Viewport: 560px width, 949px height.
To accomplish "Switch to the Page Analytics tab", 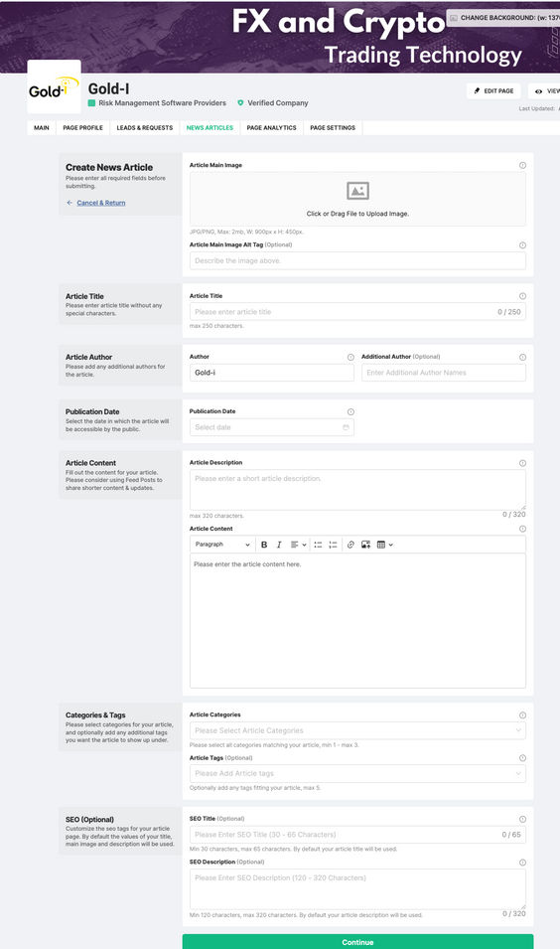I will tap(271, 128).
